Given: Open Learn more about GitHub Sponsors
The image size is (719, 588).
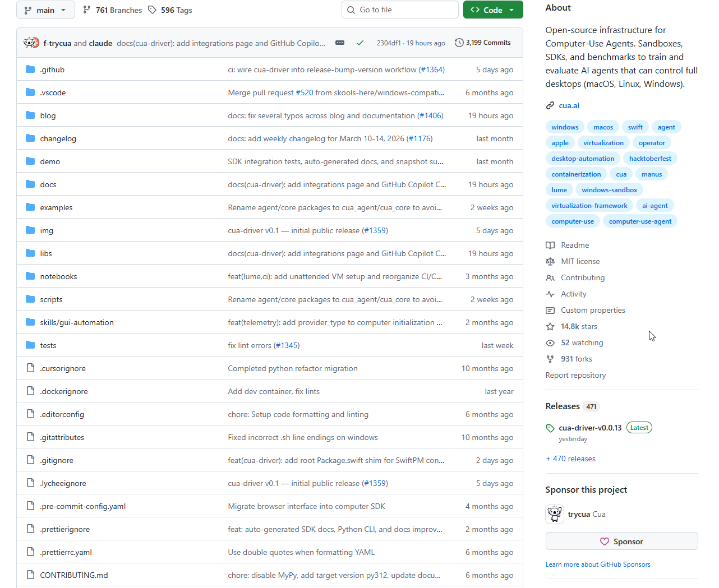Looking at the screenshot, I should click(598, 564).
